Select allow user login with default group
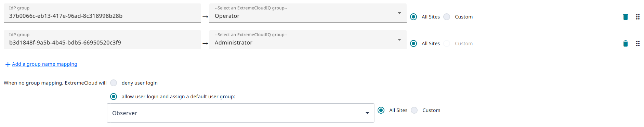 [114, 97]
